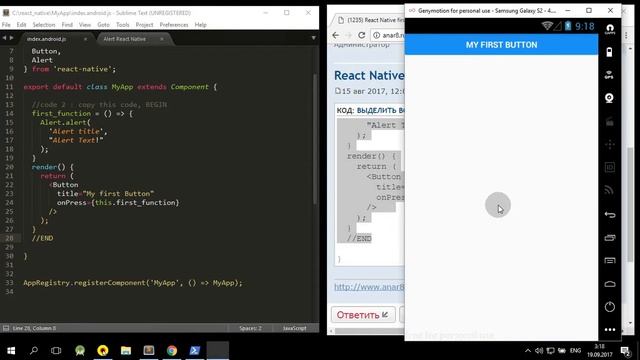Screen dimensions: 640x360
Task: Open Windows Start menu
Action: pyautogui.click(x=11, y=351)
